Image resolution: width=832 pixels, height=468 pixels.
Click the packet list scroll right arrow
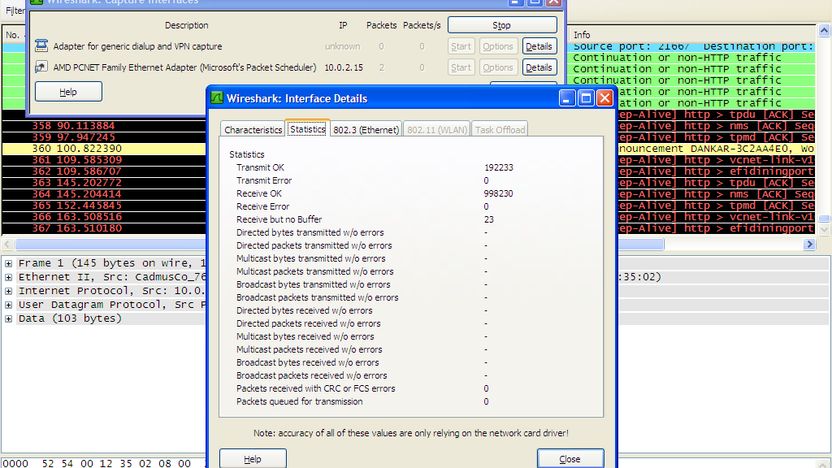tap(809, 244)
